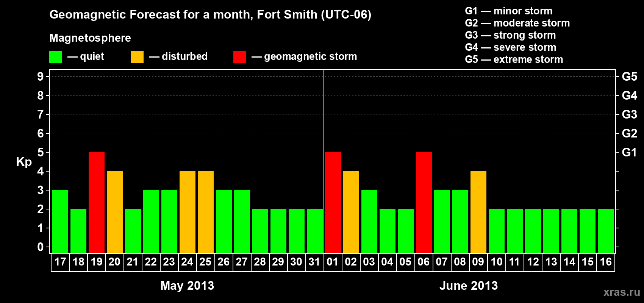Viewport: 644px width, 303px height.
Task: Click date label 17 on the axis
Action: click(60, 262)
